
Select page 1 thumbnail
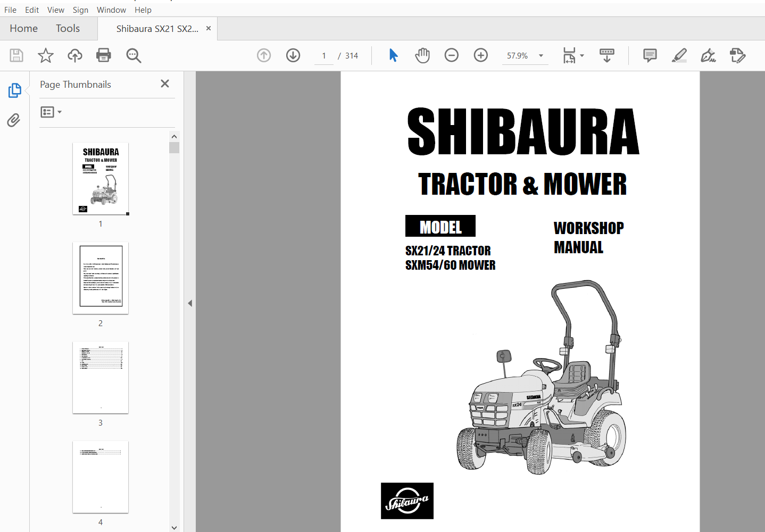[x=101, y=179]
